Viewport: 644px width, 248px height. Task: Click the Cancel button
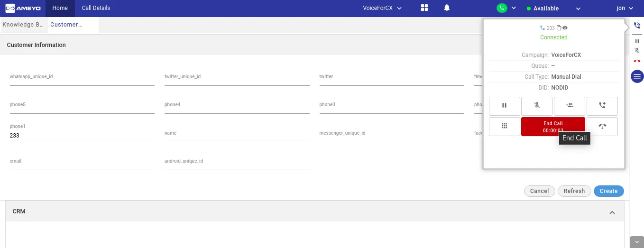coord(540,191)
